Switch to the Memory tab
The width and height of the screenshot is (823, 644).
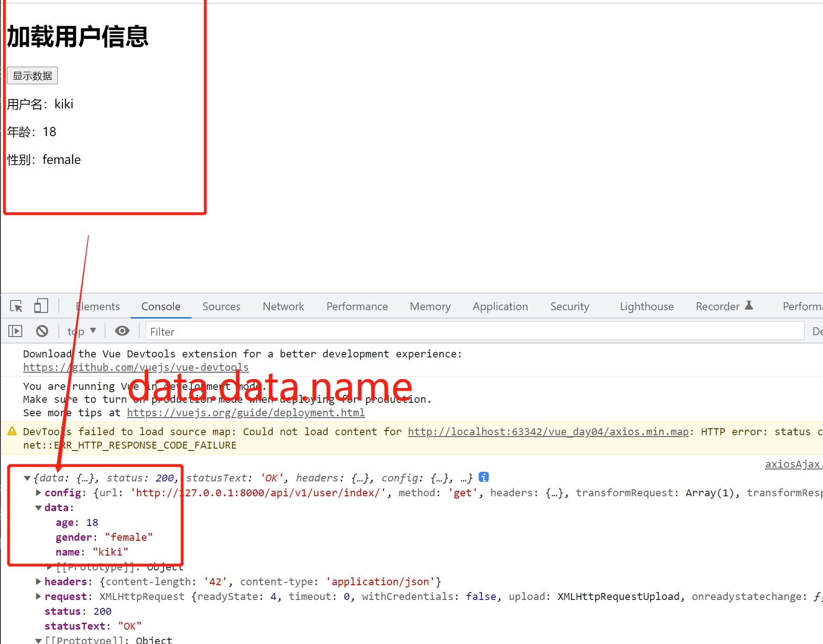(430, 306)
